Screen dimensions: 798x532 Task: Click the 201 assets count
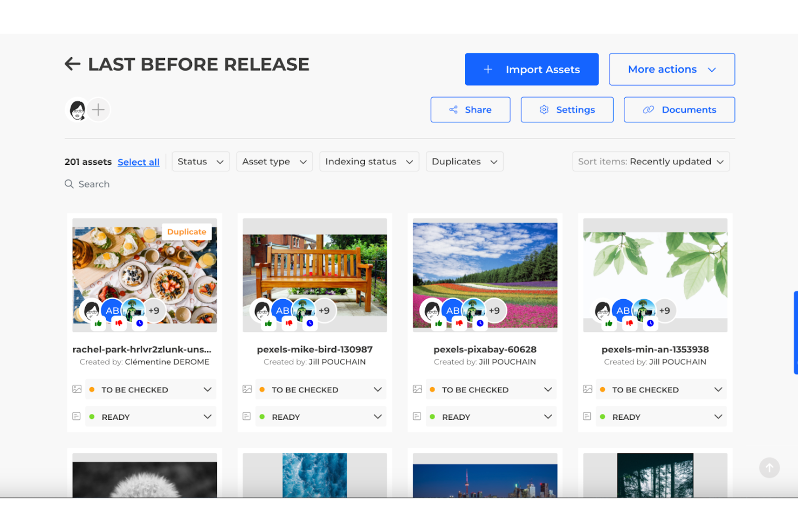[x=88, y=162]
